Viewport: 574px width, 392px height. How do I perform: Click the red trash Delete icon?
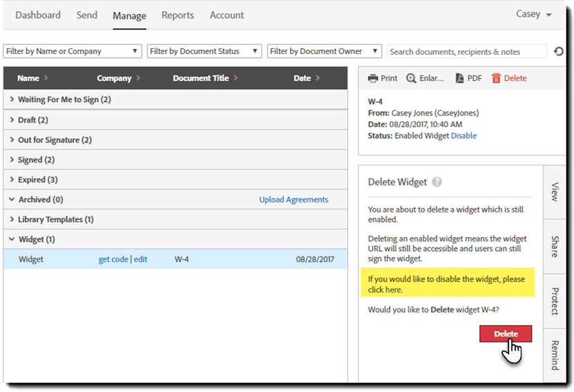tap(496, 78)
